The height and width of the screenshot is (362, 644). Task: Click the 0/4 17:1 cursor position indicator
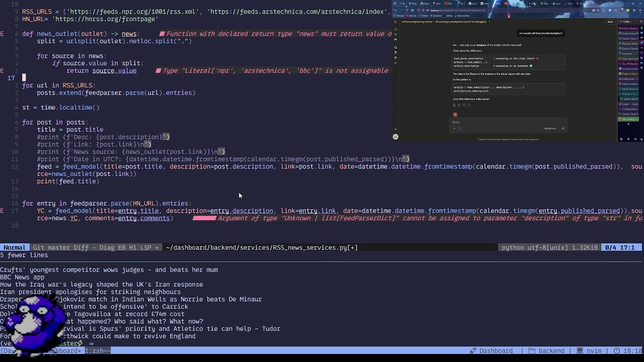620,247
